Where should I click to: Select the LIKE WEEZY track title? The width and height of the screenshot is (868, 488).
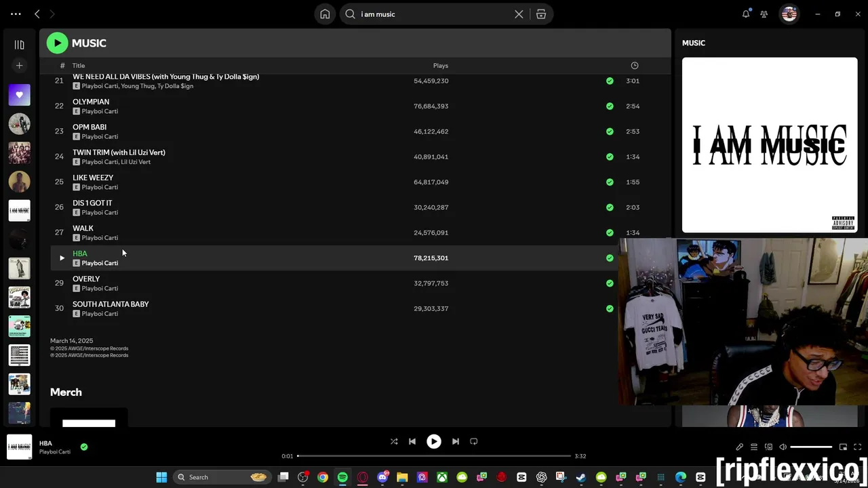click(x=93, y=178)
